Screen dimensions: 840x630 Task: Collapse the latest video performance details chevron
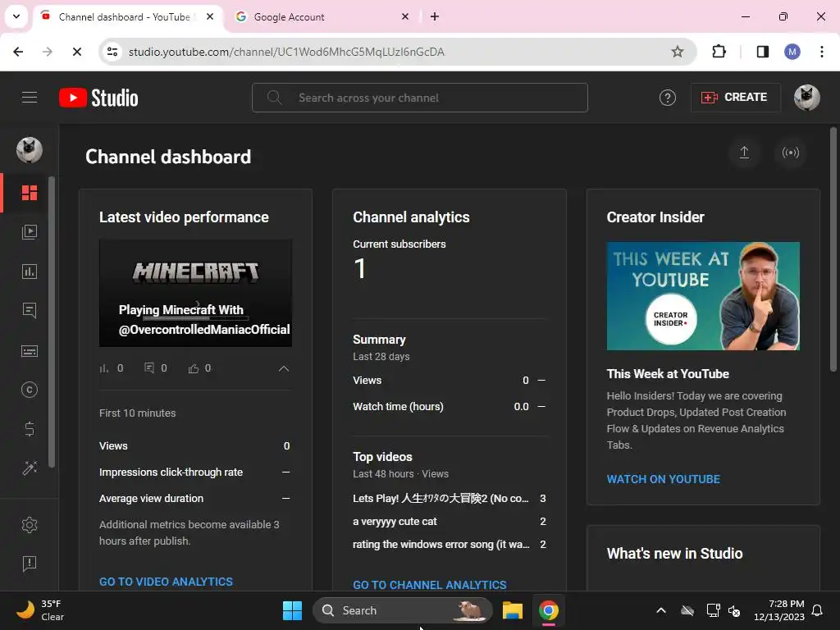pyautogui.click(x=283, y=368)
